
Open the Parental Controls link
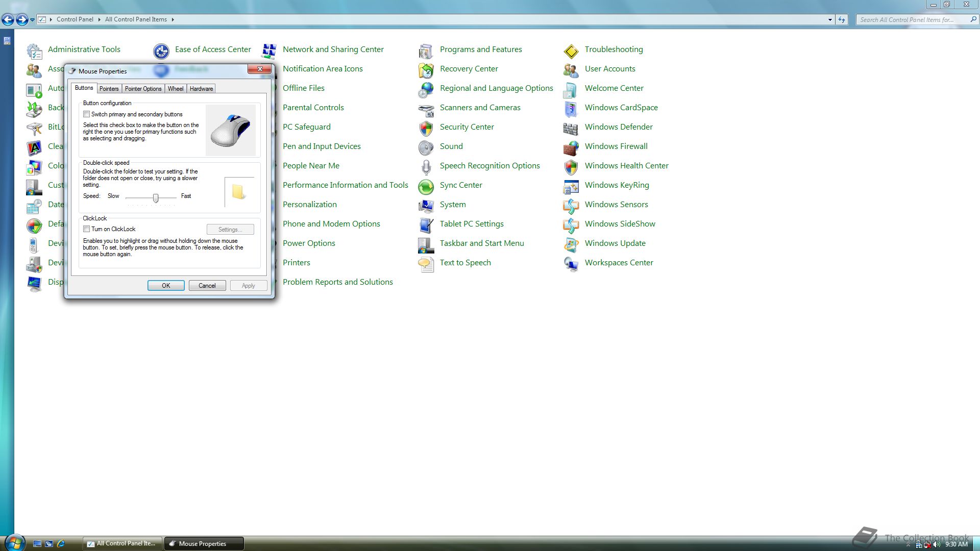313,108
